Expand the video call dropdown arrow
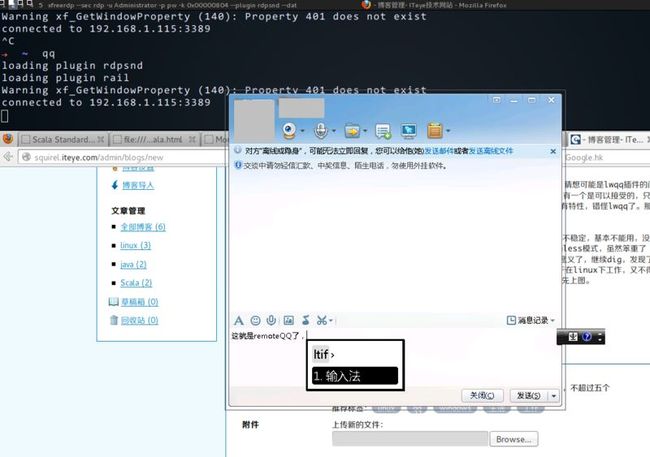 tap(302, 131)
